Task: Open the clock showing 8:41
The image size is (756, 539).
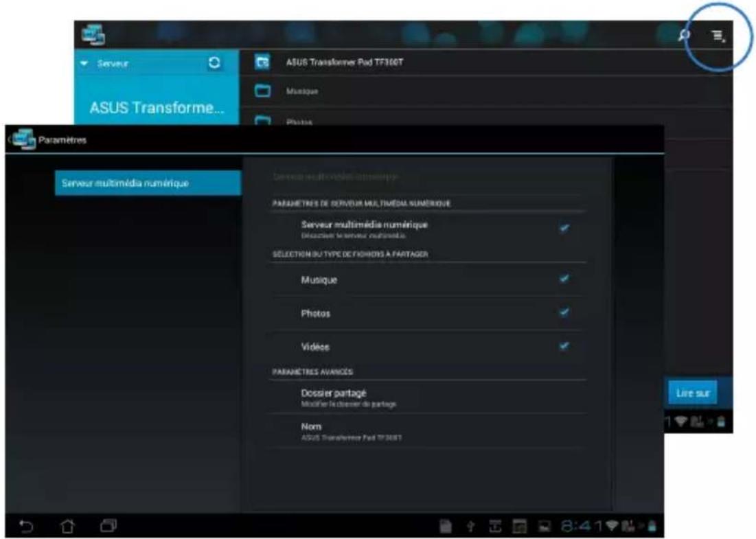Action: pos(582,526)
